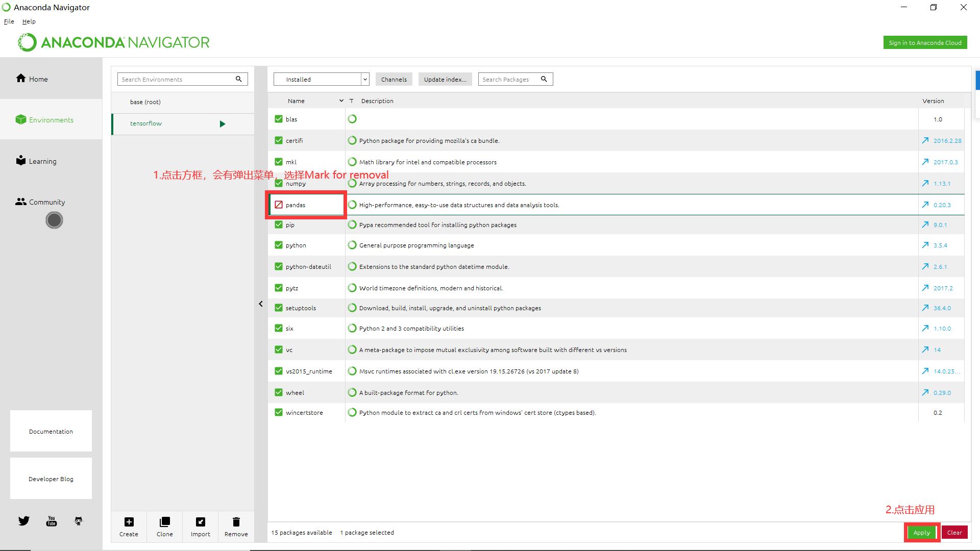Uncheck the wheel package checkbox
The height and width of the screenshot is (551, 980).
coord(279,392)
